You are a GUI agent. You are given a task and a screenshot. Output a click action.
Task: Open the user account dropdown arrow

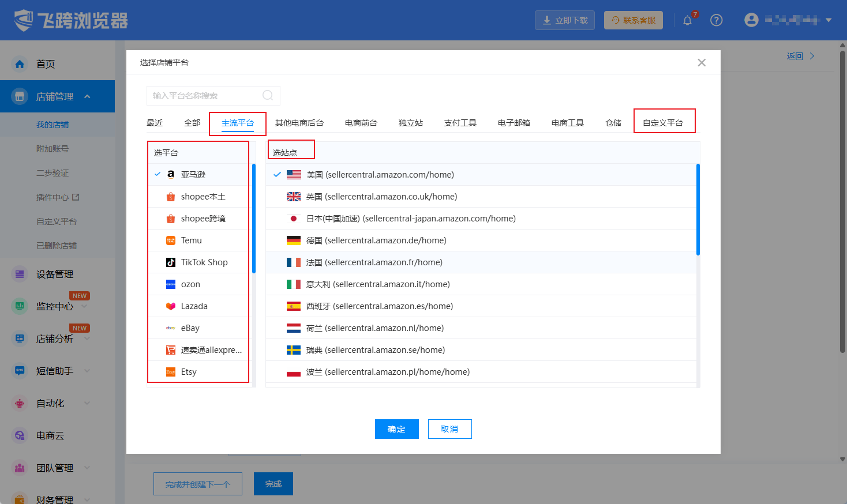click(x=829, y=20)
